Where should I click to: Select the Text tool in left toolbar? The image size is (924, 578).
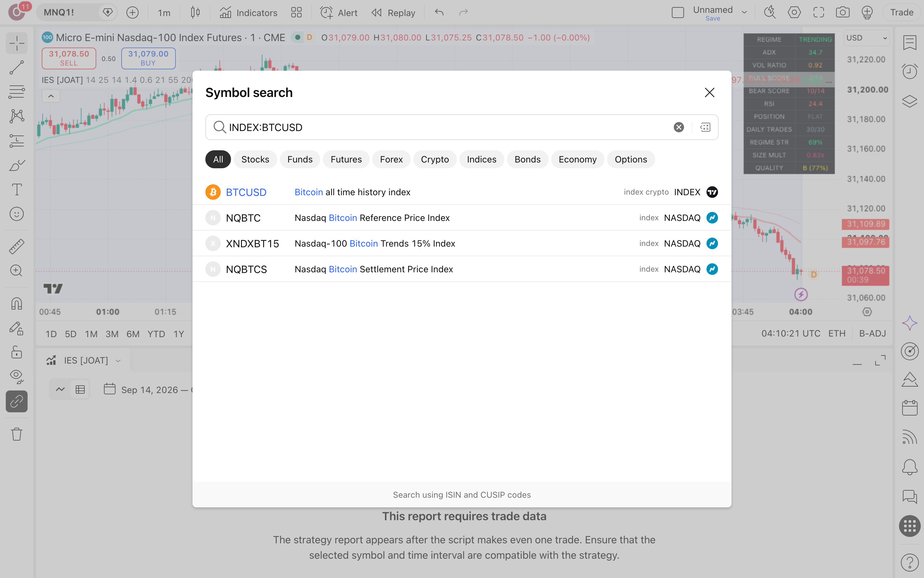[x=16, y=189]
